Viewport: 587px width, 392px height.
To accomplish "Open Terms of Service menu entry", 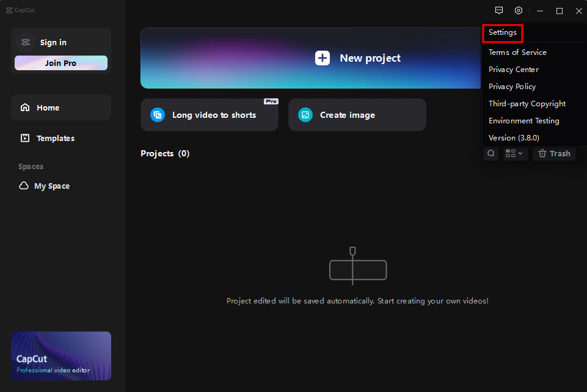I will [x=517, y=53].
